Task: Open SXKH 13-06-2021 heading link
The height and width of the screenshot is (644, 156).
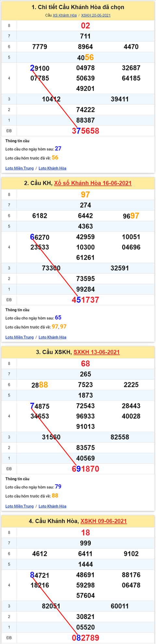Action: (x=97, y=352)
